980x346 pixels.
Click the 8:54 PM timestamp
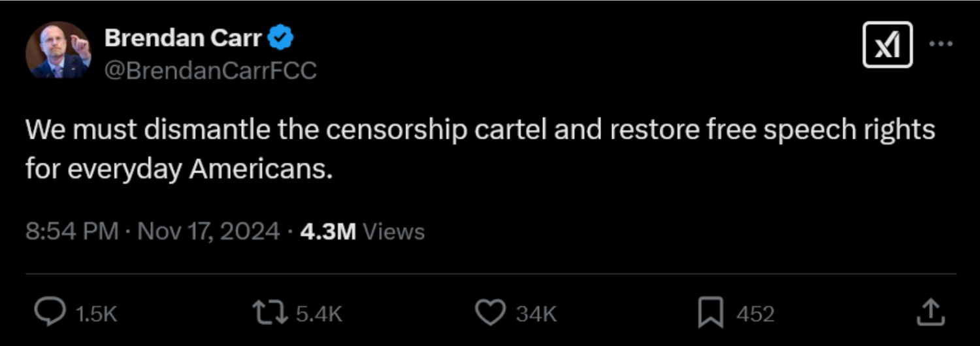[x=72, y=232]
